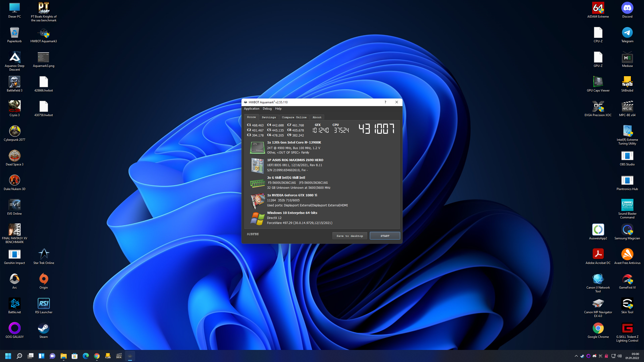Select the 430758.hwbot file
This screenshot has height=362, width=644.
[44, 109]
